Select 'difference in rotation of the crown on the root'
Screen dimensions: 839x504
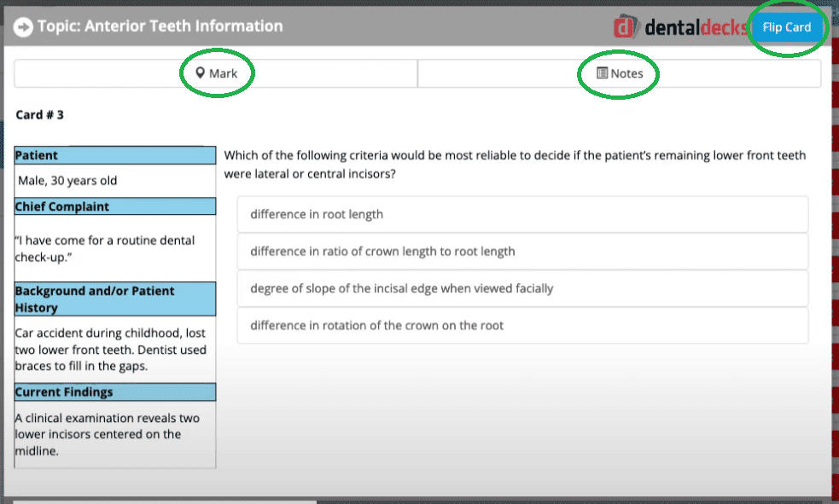(x=522, y=325)
